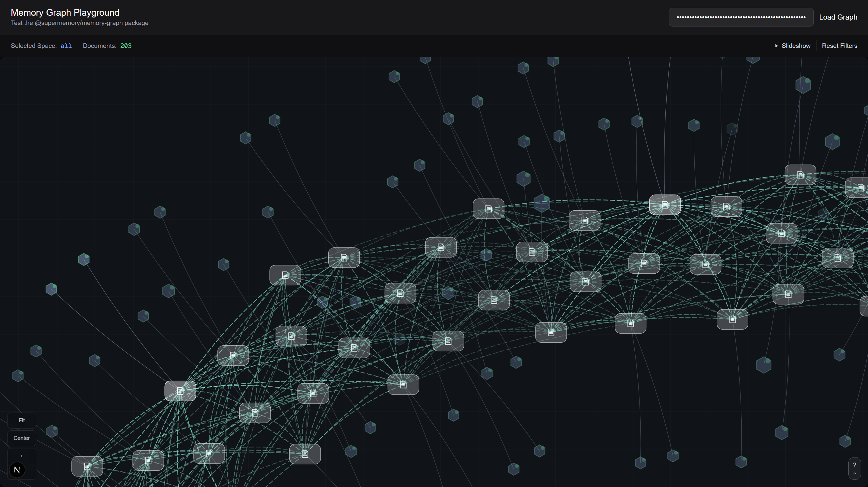Select the large hexagon memory node at the top right
The width and height of the screenshot is (868, 487).
803,85
